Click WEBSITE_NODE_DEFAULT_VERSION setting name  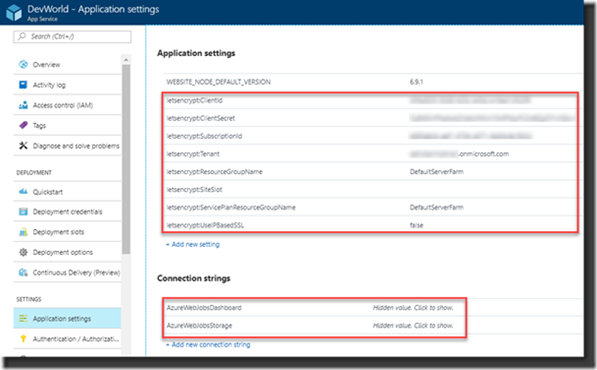click(218, 82)
